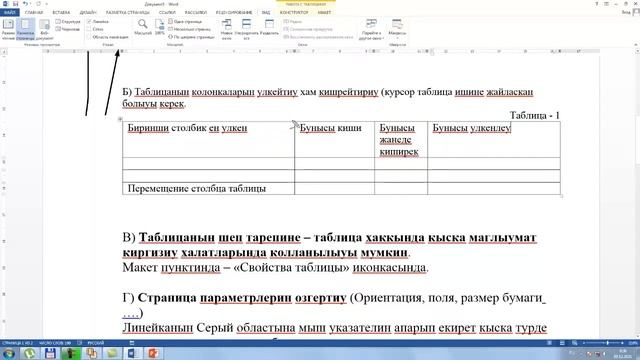The width and height of the screenshot is (640, 360).
Task: Click cell 'Перемещение столбца таблицы'
Action: pyautogui.click(x=208, y=188)
